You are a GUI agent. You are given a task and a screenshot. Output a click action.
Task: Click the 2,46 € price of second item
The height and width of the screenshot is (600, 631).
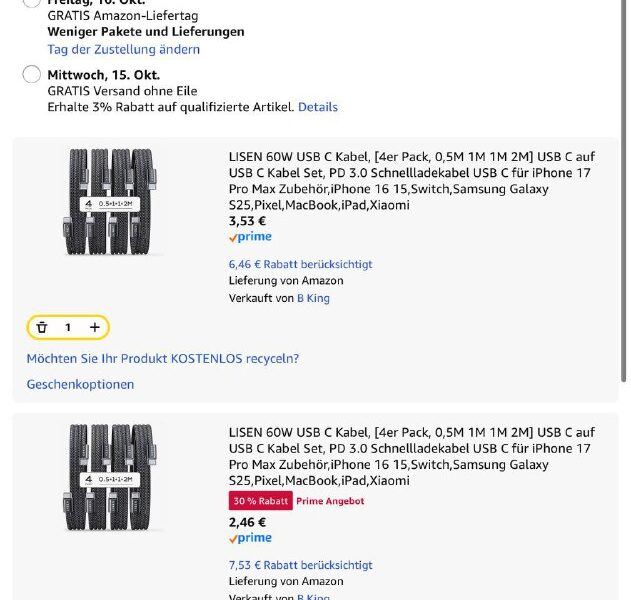tap(247, 522)
